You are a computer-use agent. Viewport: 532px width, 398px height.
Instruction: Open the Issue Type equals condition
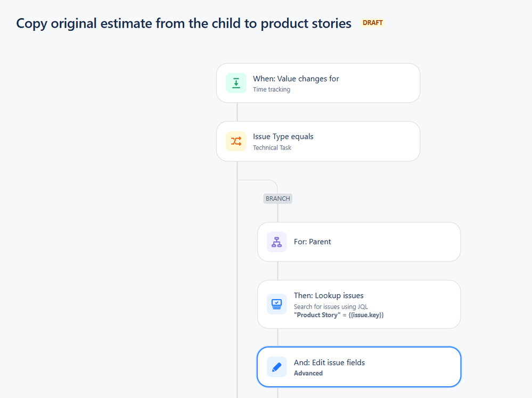click(x=318, y=141)
